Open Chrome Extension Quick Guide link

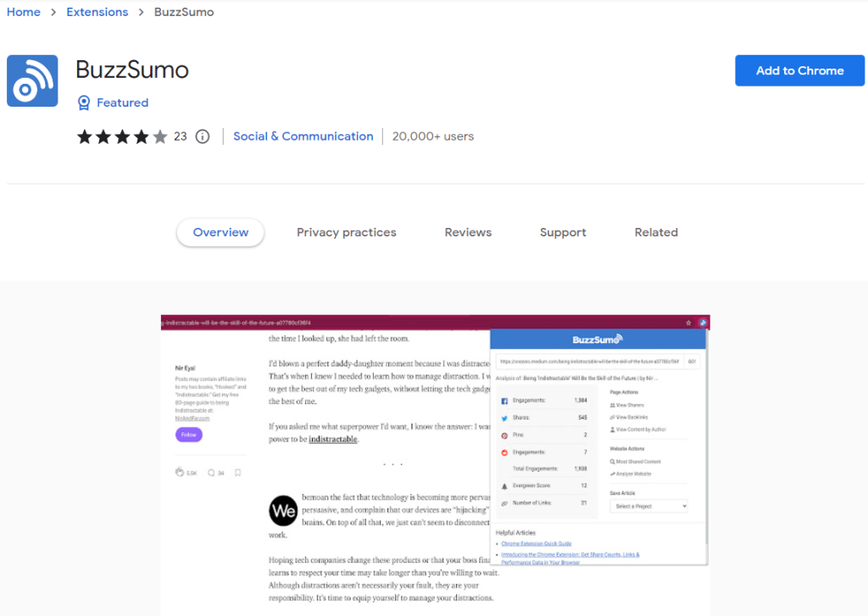click(x=536, y=543)
